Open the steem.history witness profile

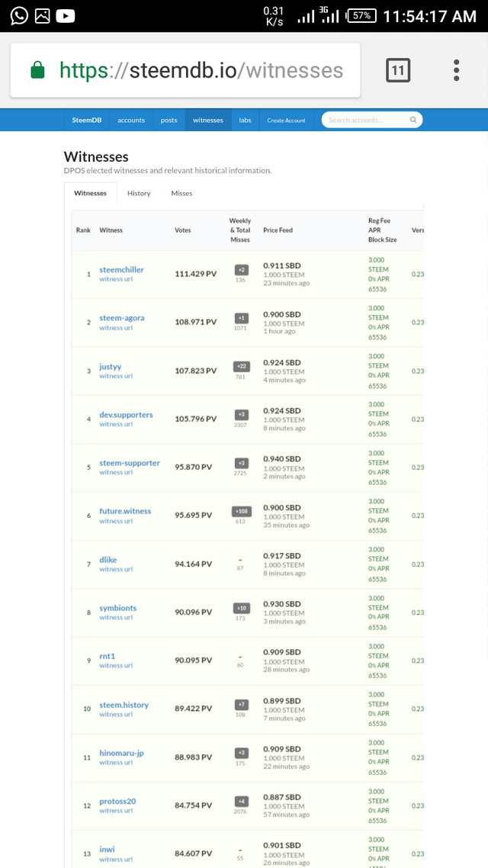coord(124,705)
